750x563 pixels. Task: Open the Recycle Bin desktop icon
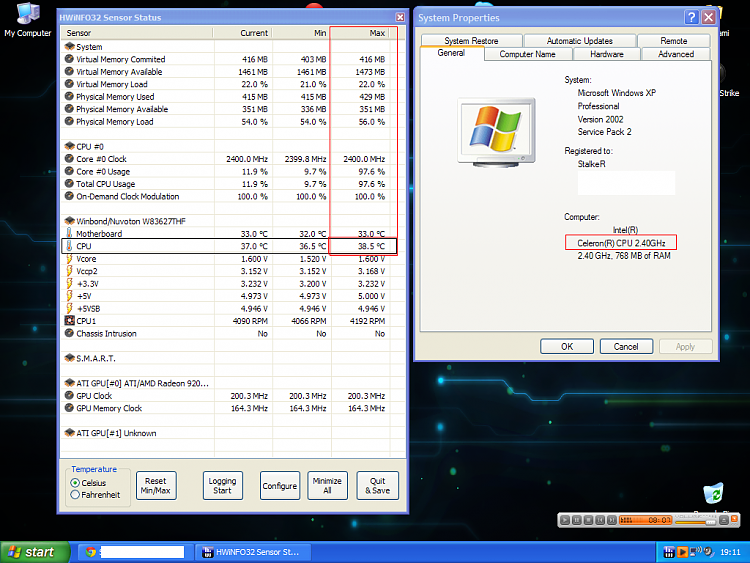click(x=713, y=495)
